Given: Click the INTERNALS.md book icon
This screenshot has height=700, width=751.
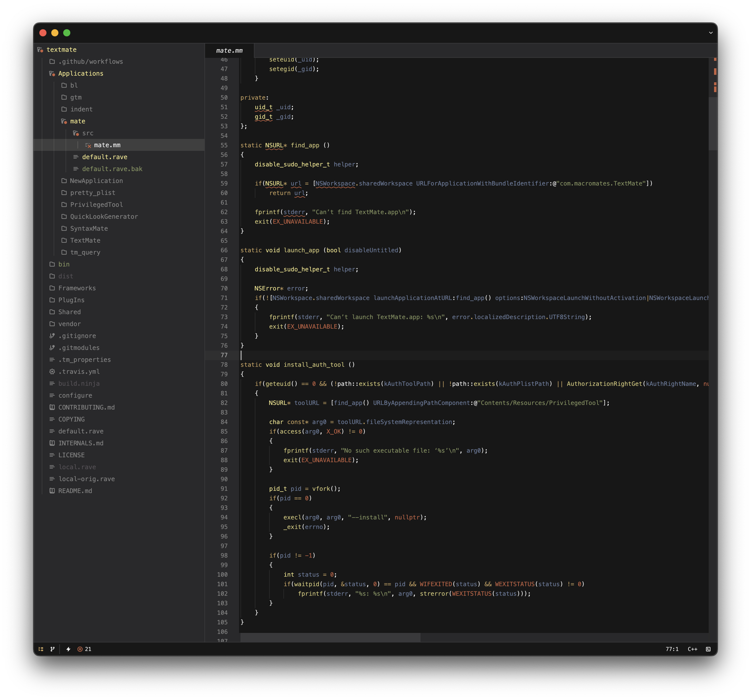Looking at the screenshot, I should click(x=52, y=443).
